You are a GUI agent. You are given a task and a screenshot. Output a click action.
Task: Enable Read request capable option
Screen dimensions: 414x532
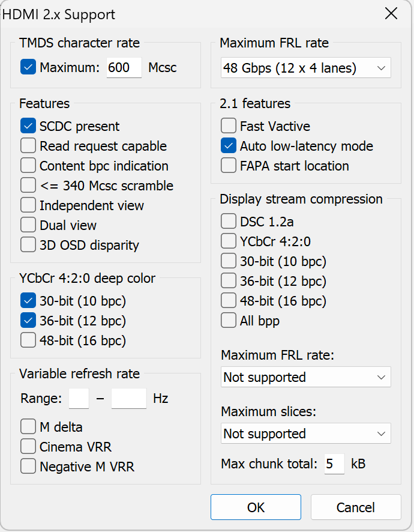28,146
